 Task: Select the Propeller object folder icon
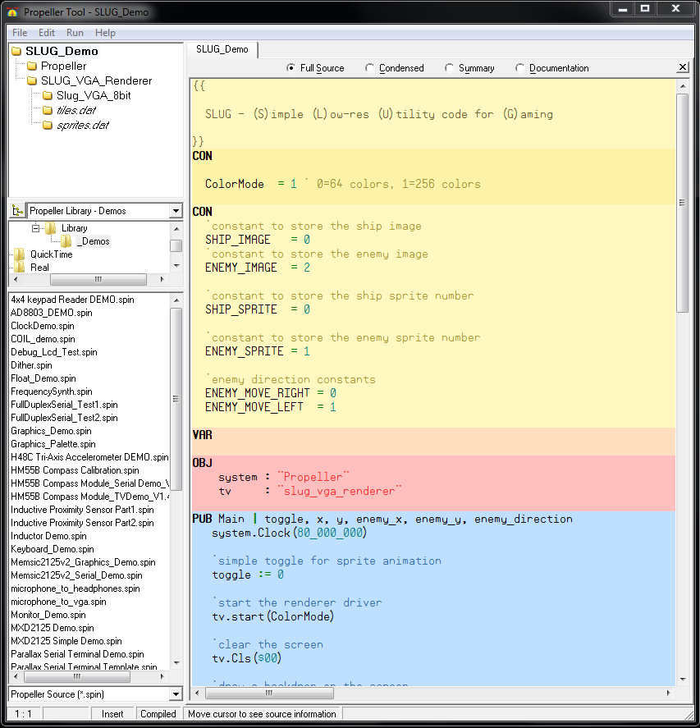tap(32, 66)
